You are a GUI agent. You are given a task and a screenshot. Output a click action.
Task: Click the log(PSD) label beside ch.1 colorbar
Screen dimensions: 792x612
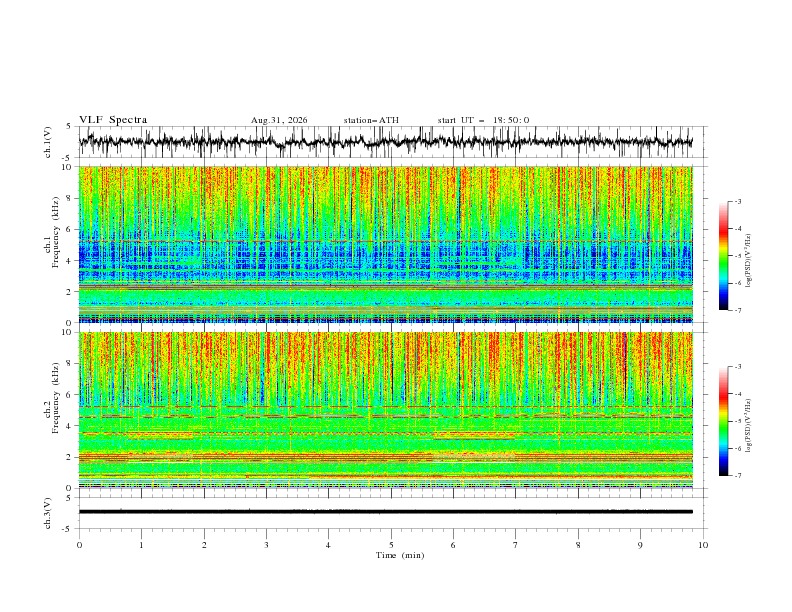click(748, 261)
